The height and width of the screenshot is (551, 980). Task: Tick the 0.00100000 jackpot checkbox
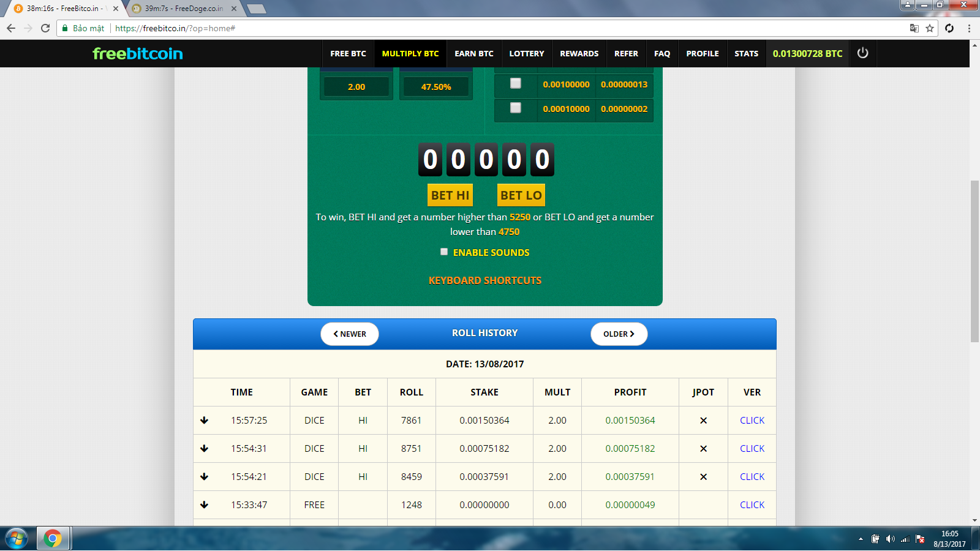[516, 83]
